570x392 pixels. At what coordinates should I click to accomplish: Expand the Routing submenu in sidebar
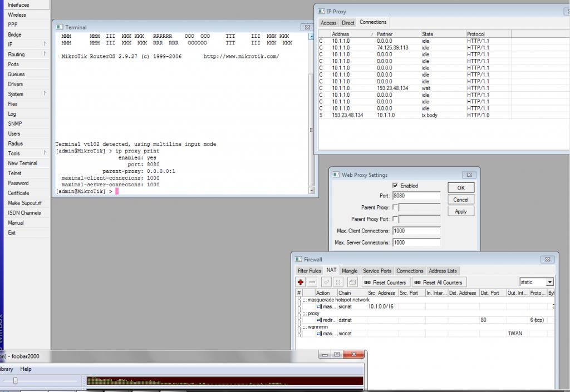coord(45,54)
